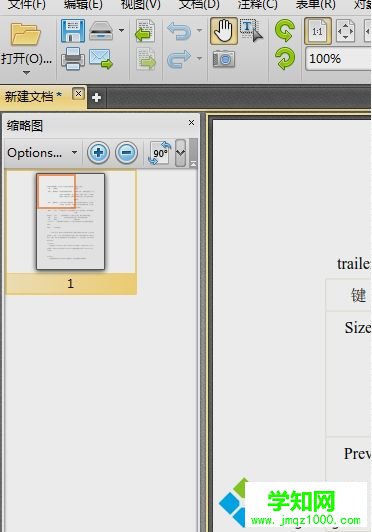
Task: Click the undo arrow icon
Action: pyautogui.click(x=179, y=31)
